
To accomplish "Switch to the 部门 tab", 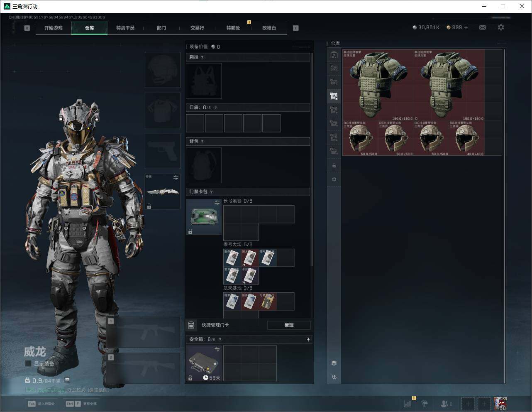I will (x=161, y=28).
